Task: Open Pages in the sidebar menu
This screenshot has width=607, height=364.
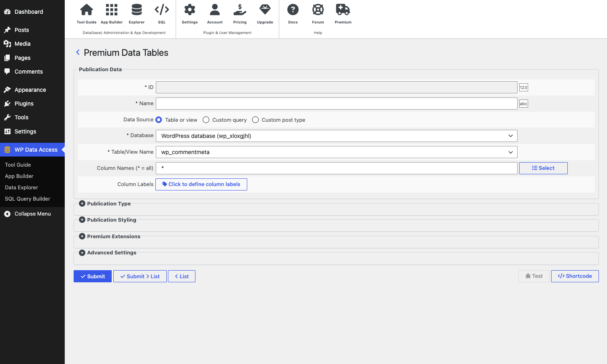Action: coord(32,58)
